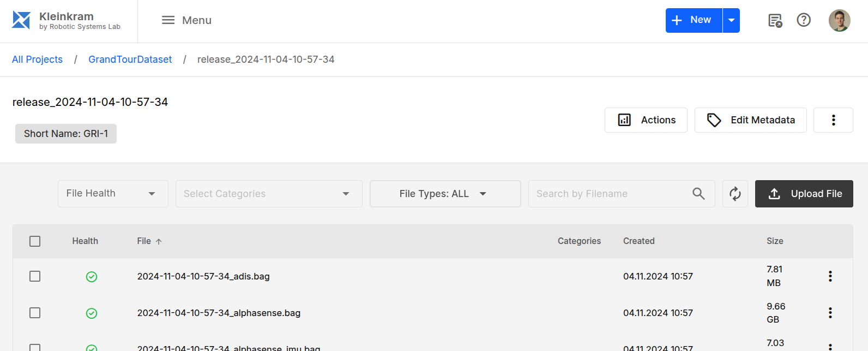The image size is (868, 351).
Task: Open the File Types: ALL dropdown
Action: point(445,193)
